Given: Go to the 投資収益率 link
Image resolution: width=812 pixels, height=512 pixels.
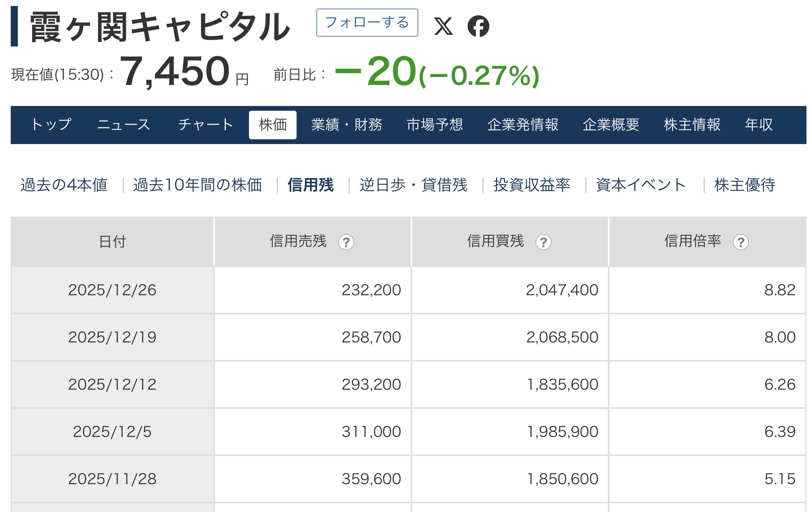Looking at the screenshot, I should coord(532,185).
